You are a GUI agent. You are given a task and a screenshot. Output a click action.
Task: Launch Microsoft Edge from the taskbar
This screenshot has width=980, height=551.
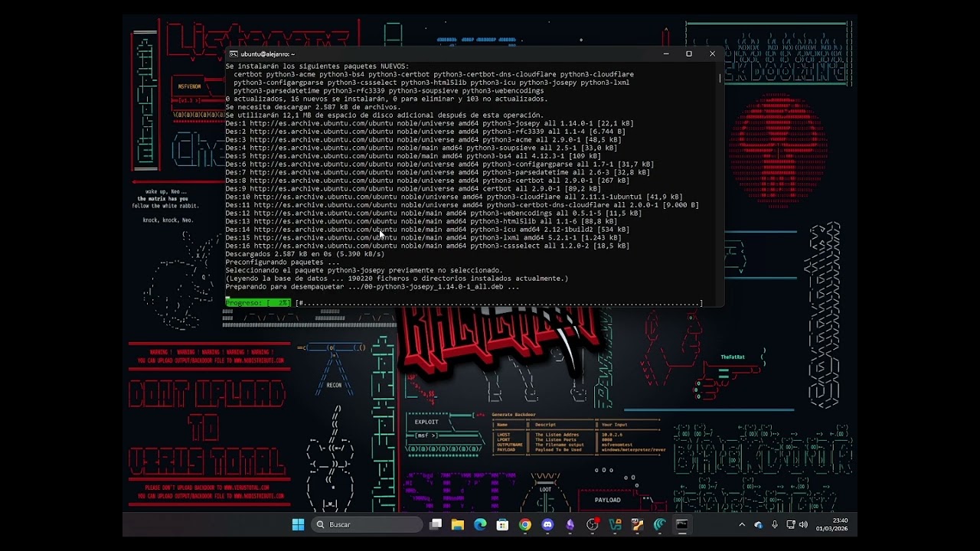pos(480,524)
